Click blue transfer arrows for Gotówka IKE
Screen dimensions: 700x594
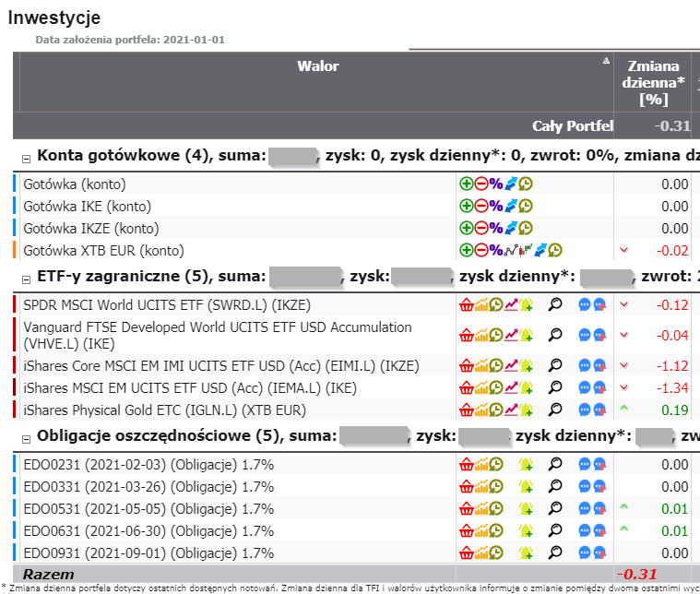point(510,206)
